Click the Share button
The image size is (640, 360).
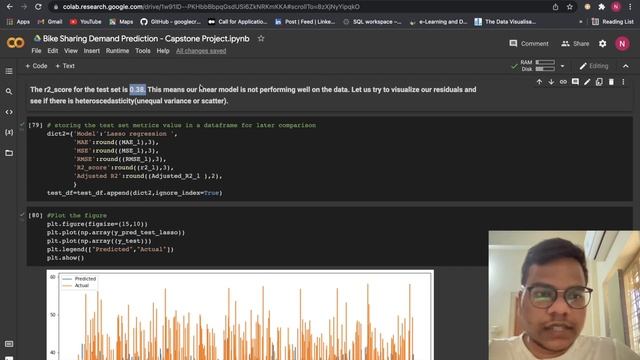575,44
